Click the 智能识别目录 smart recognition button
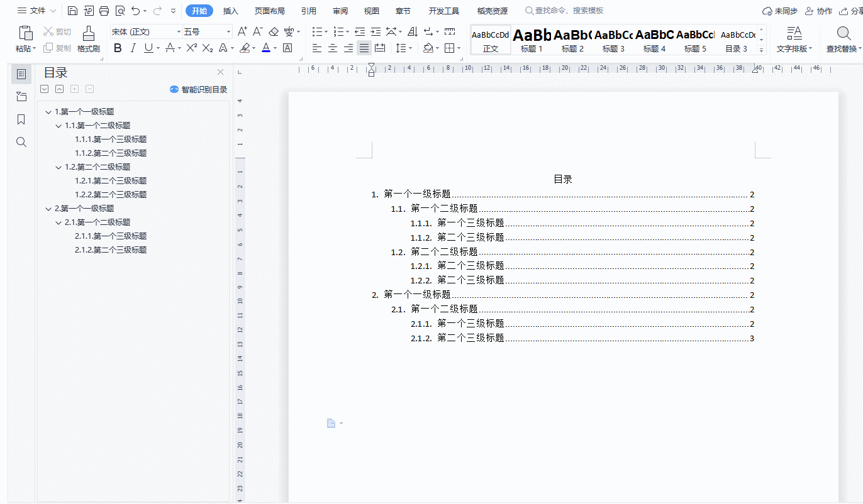 pos(200,89)
